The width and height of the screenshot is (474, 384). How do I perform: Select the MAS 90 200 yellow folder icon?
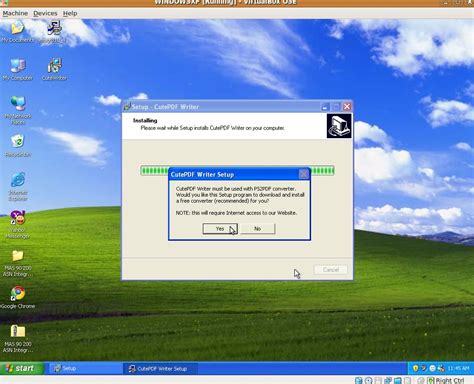tap(18, 263)
